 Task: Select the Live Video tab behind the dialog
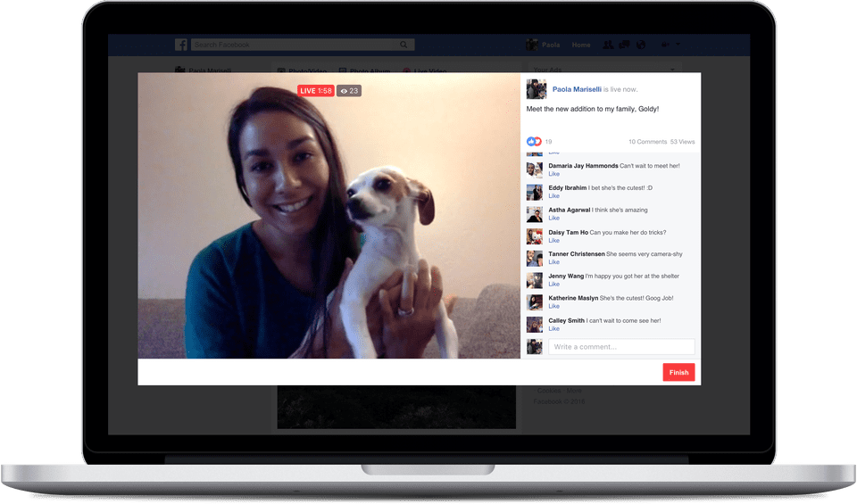(425, 70)
